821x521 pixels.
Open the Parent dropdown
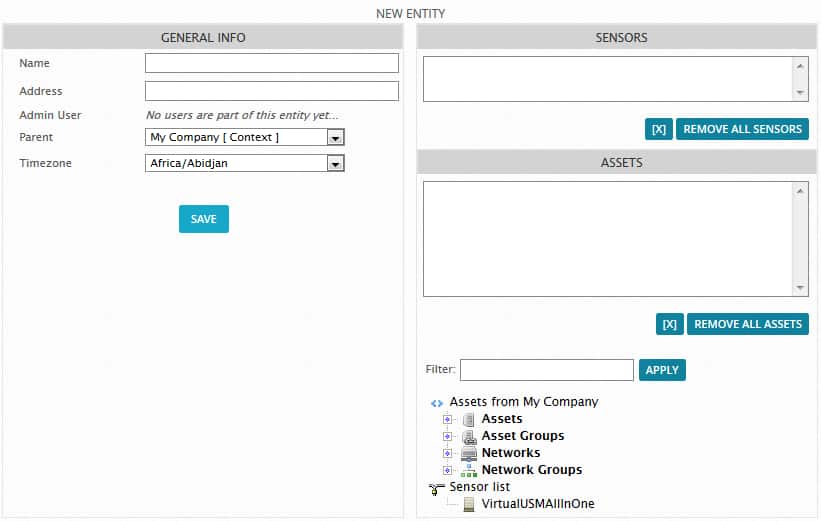(x=245, y=137)
